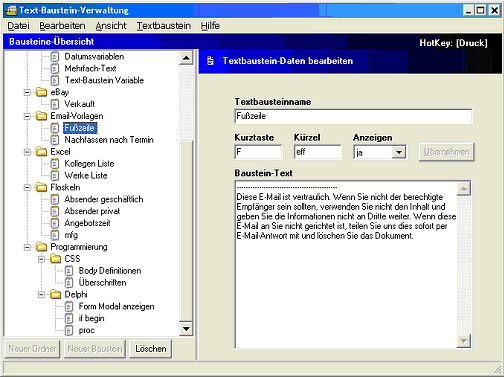Collapse the Email-Vorlagen folder node
The height and width of the screenshot is (377, 504).
(27, 116)
